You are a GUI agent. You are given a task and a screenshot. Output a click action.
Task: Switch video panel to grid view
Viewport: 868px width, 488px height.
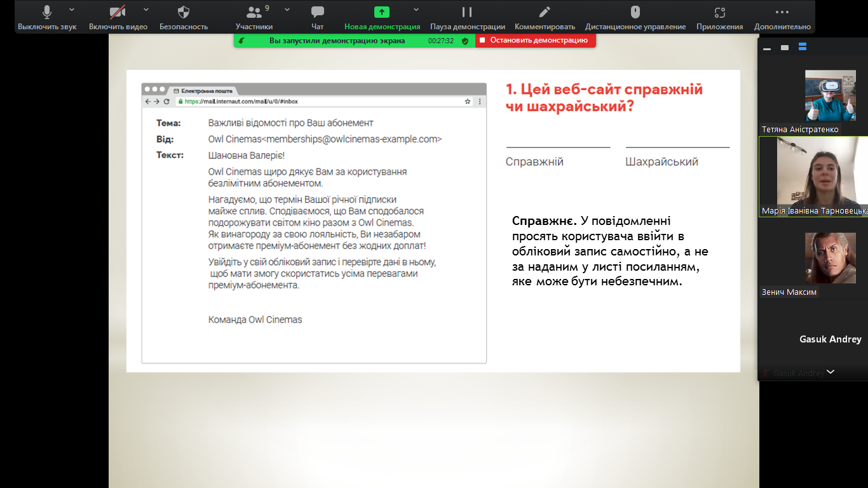[803, 47]
